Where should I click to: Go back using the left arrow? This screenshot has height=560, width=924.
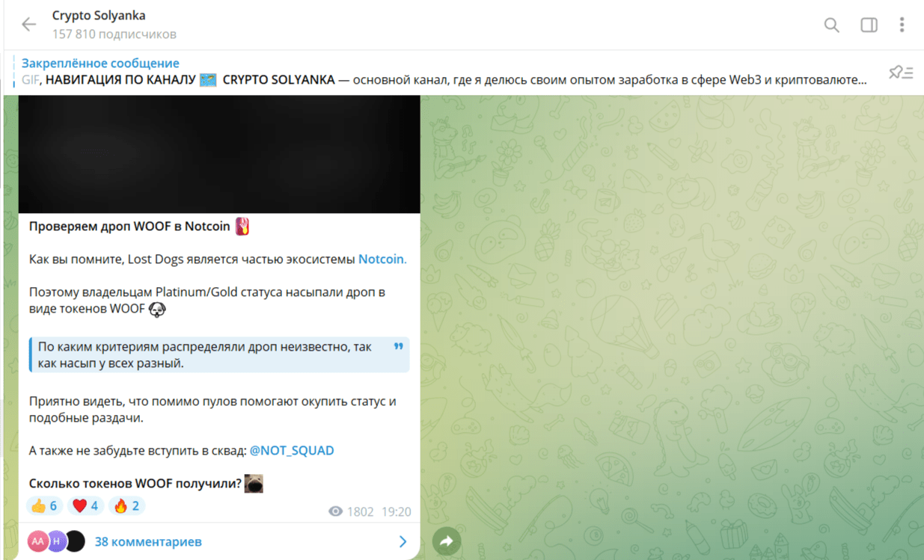point(28,25)
